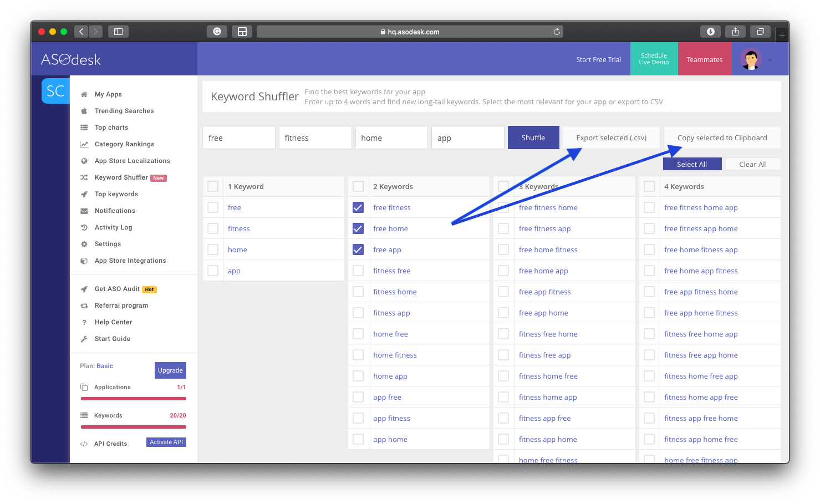
Task: Click the first keyword input containing 'free'
Action: 239,138
